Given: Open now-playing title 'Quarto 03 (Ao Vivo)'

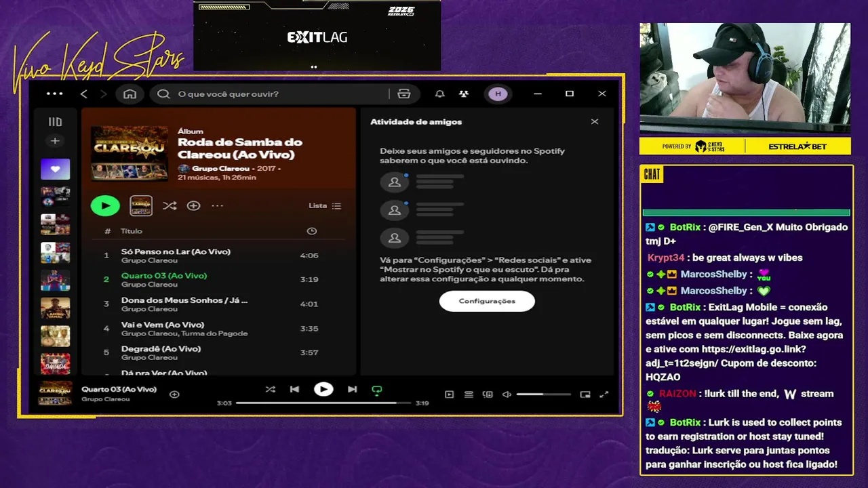Looking at the screenshot, I should [119, 389].
